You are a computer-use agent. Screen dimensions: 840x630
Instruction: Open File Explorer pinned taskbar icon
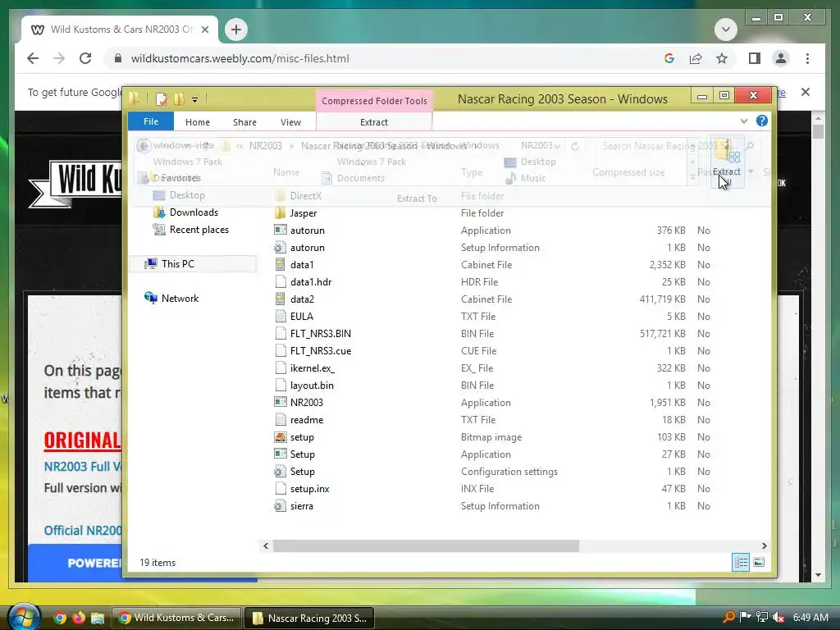(x=97, y=618)
